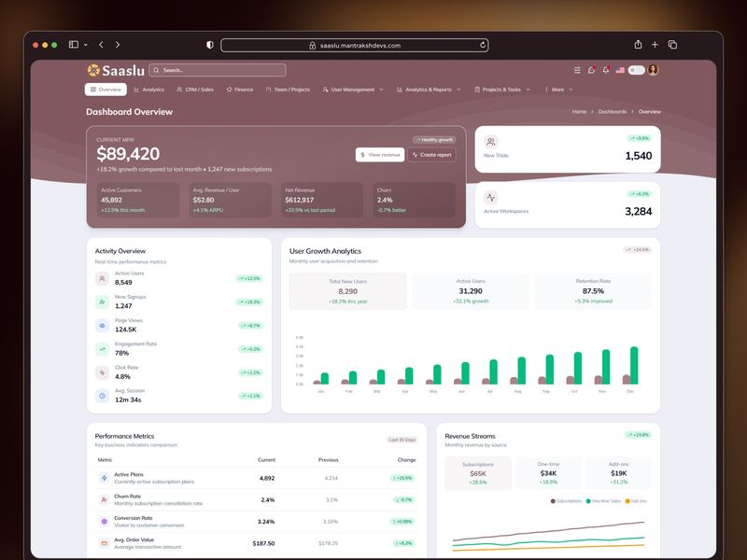The image size is (747, 560).
Task: Select the Add-ons $19K revenue card
Action: (619, 473)
